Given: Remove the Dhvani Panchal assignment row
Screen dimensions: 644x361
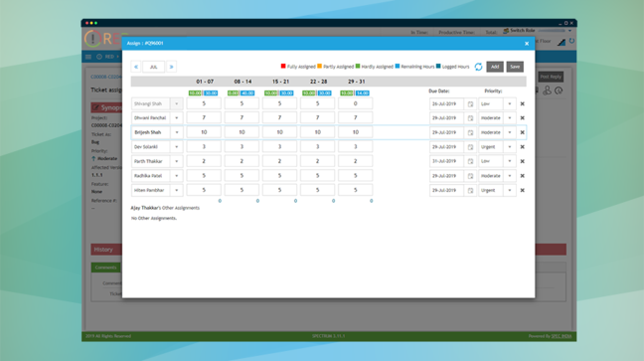Looking at the screenshot, I should click(x=523, y=118).
